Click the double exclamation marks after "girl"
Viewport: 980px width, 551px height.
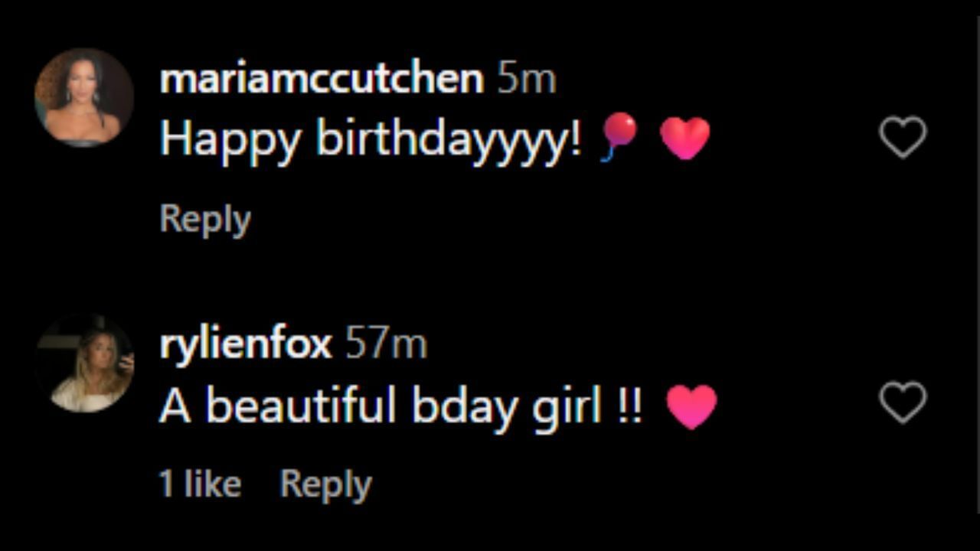(628, 406)
